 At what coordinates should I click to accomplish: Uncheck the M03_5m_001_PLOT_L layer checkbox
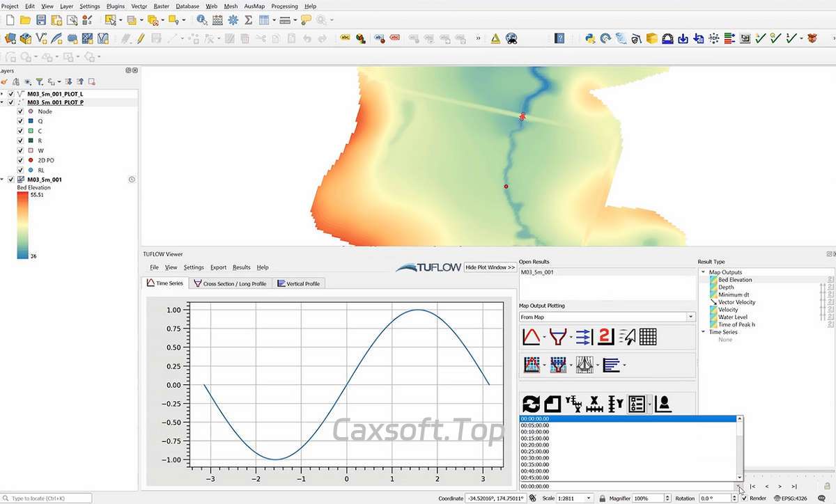click(11, 93)
